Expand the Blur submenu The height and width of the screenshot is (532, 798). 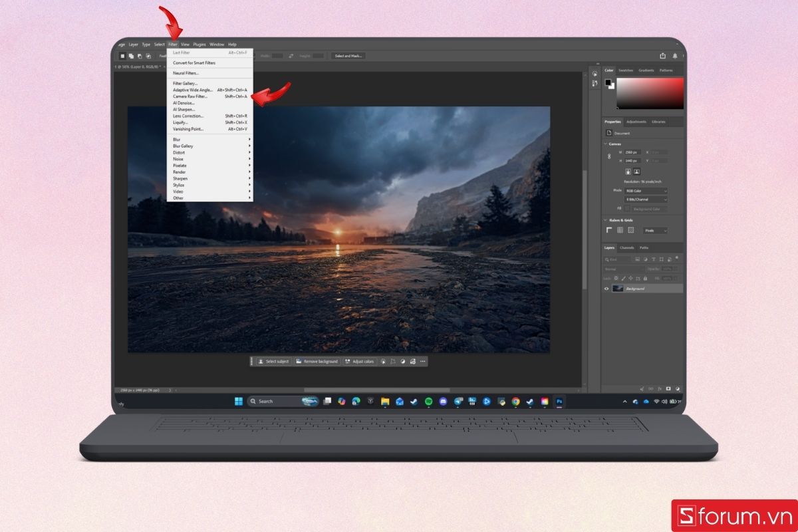(210, 140)
